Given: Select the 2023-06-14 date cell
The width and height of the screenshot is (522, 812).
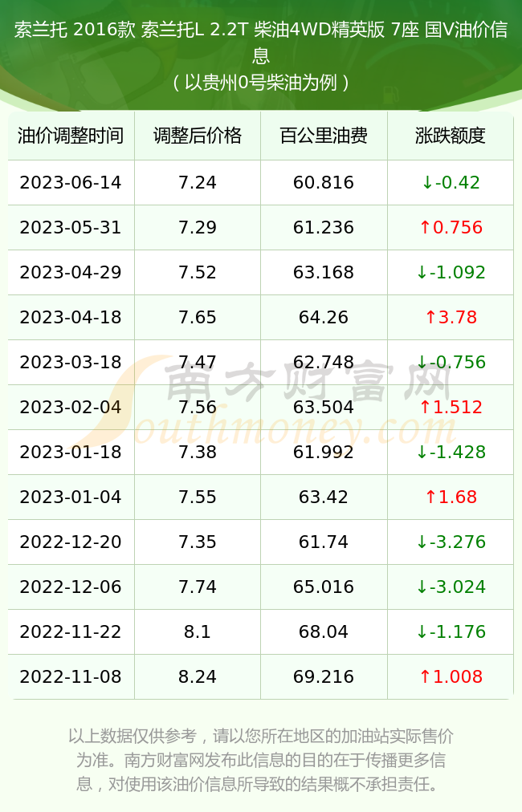Looking at the screenshot, I should [x=71, y=182].
